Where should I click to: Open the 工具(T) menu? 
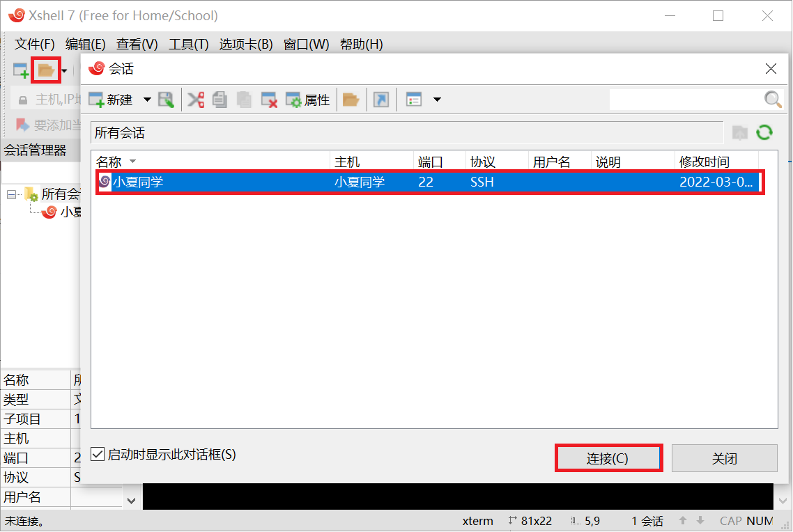pos(189,45)
